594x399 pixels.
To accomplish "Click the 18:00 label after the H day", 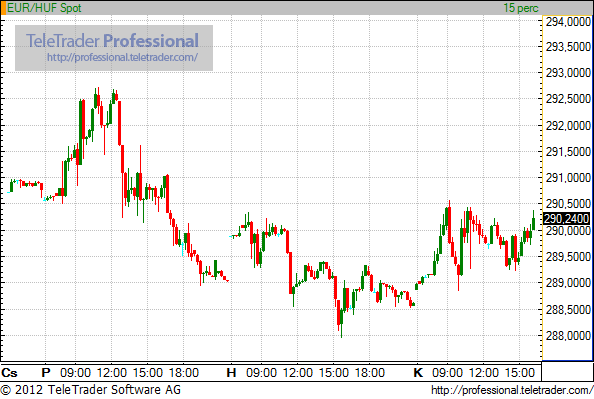I will [x=370, y=373].
